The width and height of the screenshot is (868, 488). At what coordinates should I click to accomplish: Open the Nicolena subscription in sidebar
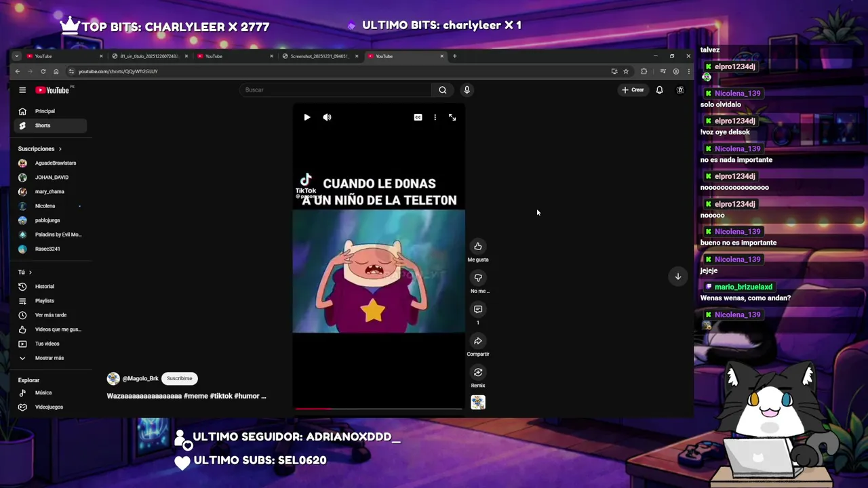pos(50,206)
